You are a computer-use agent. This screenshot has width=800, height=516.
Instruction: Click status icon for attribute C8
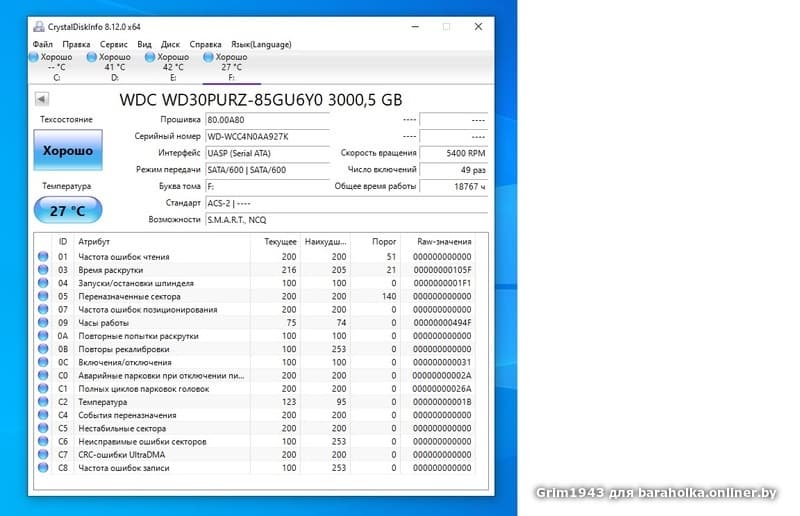coord(43,468)
